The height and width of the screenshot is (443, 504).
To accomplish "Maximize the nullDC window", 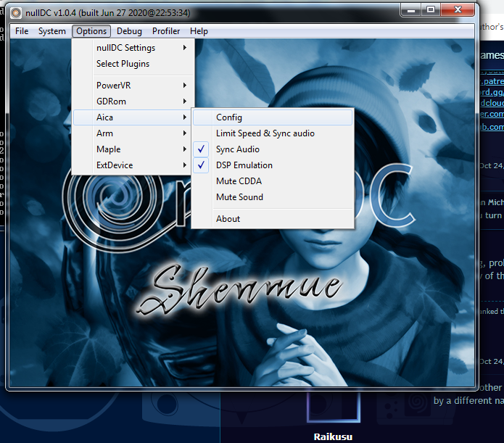I will (431, 10).
